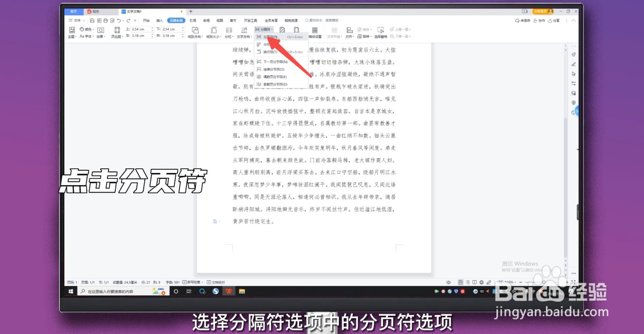
Task: Open 稿纸设置 (Manuscript paper settings)
Action: (315, 33)
